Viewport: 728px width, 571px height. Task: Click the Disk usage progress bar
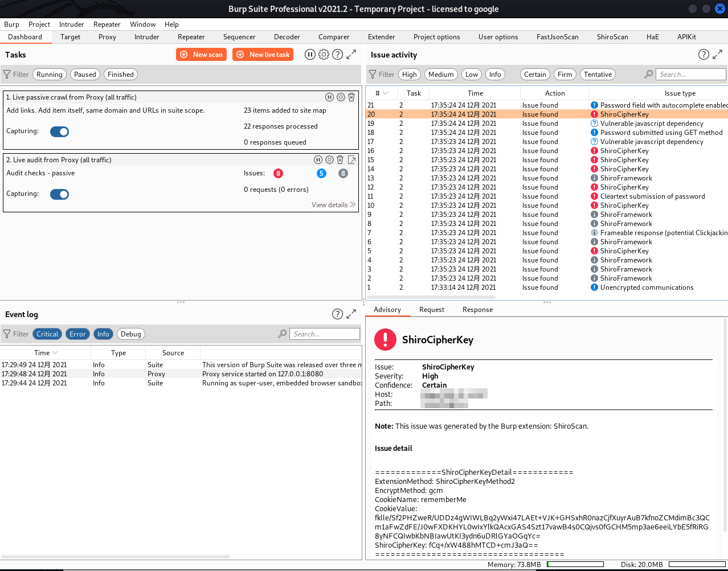tap(696, 564)
